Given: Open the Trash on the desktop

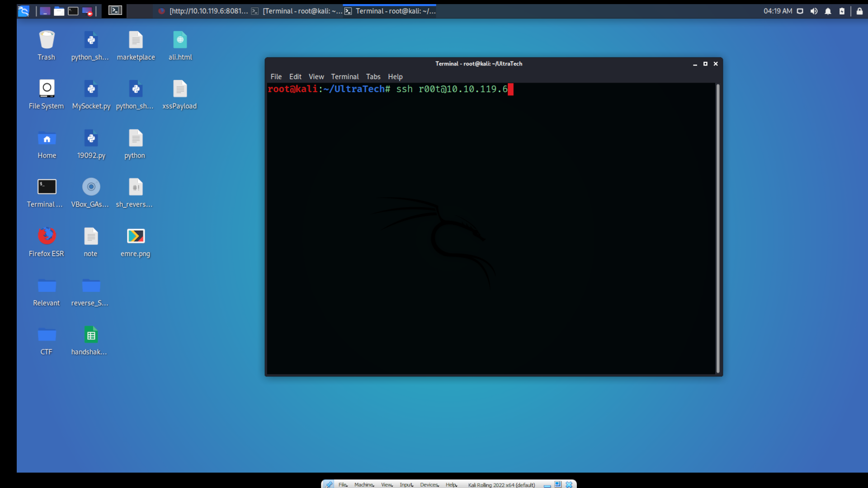Looking at the screenshot, I should pos(47,40).
